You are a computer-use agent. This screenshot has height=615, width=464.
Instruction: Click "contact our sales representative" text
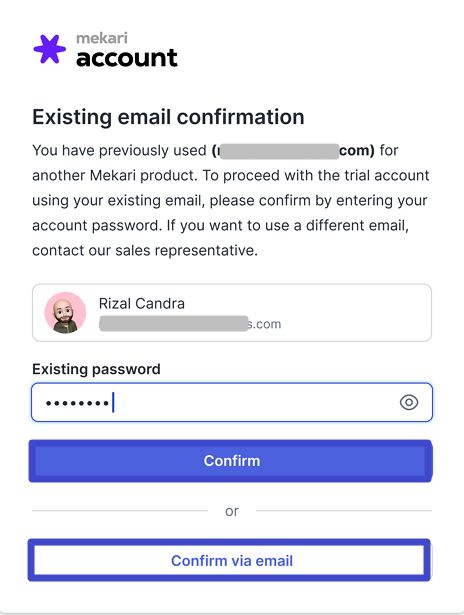(145, 250)
